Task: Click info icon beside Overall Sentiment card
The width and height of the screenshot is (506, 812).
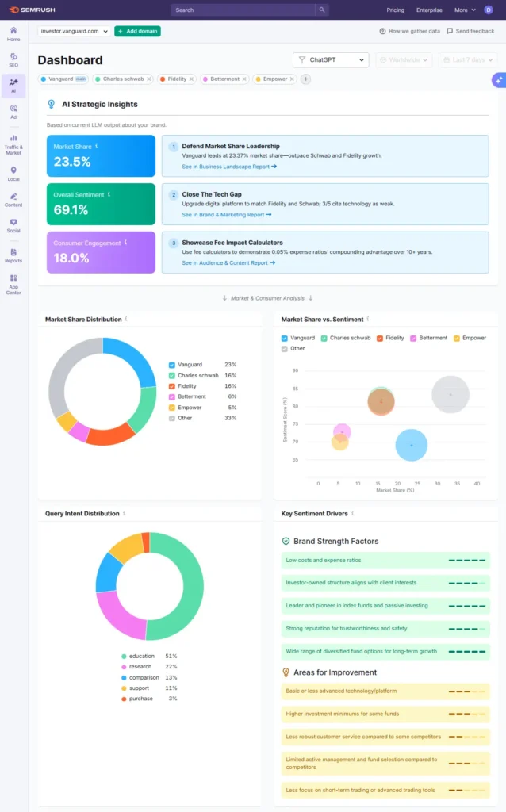Action: (109, 194)
